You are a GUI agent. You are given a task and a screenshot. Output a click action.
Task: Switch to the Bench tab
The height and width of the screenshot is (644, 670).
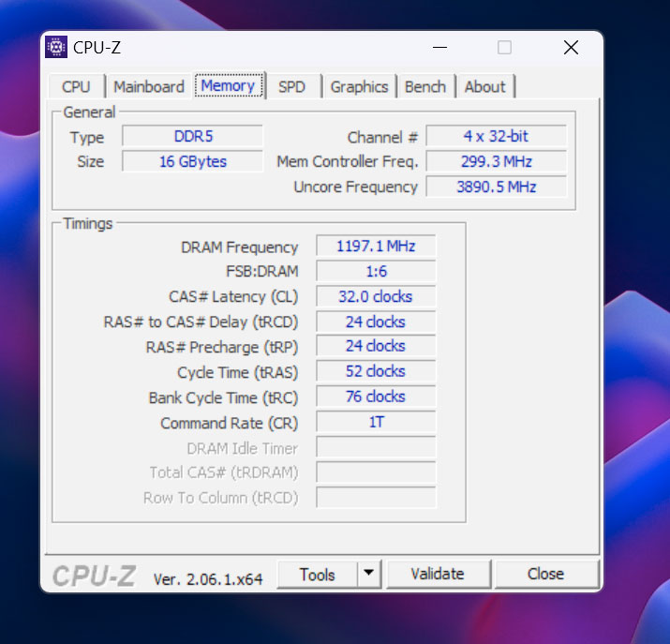point(425,87)
